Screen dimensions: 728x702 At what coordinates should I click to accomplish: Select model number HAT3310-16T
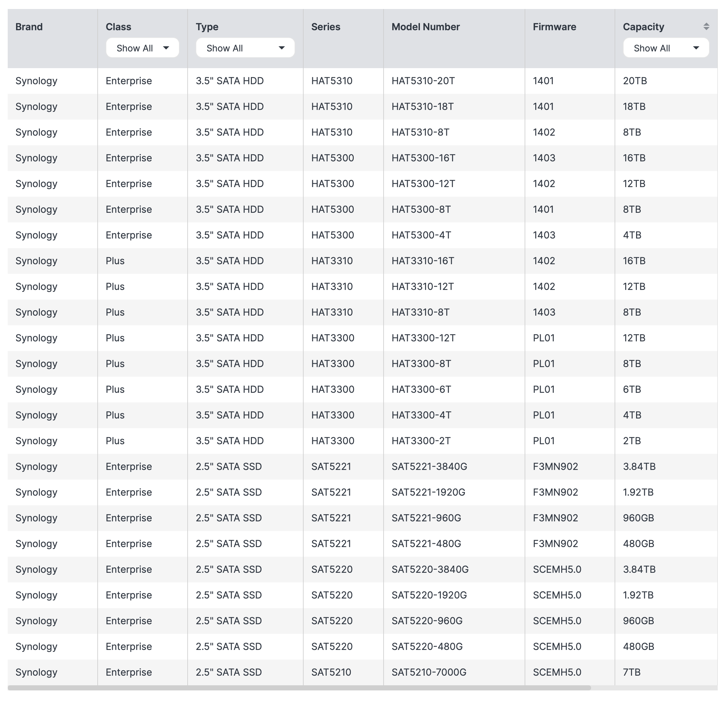(x=423, y=260)
